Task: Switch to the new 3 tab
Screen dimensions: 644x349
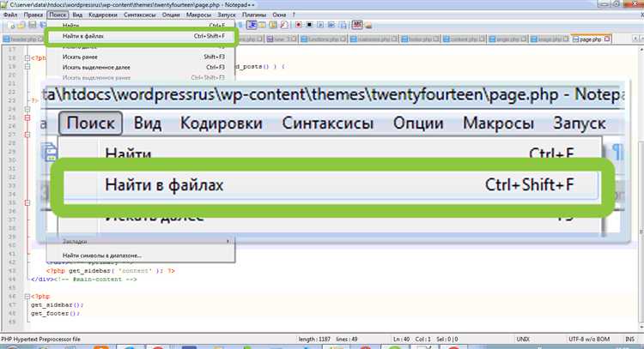Action: (x=282, y=39)
